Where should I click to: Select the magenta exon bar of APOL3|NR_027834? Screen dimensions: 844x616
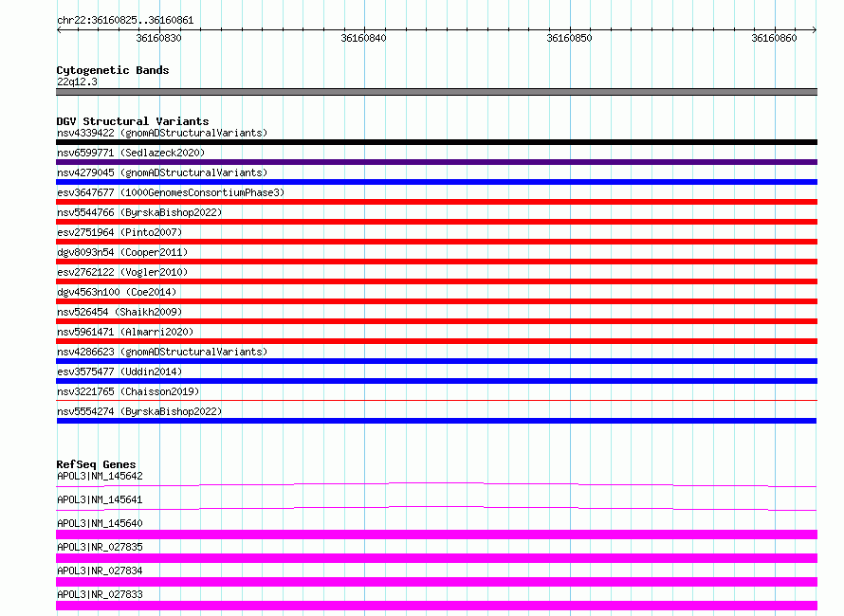(436, 582)
